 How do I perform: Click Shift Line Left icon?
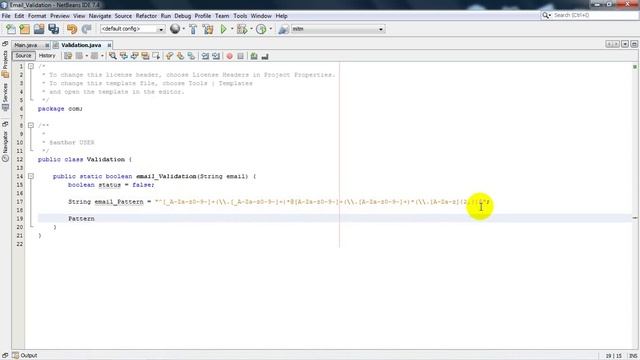point(205,56)
